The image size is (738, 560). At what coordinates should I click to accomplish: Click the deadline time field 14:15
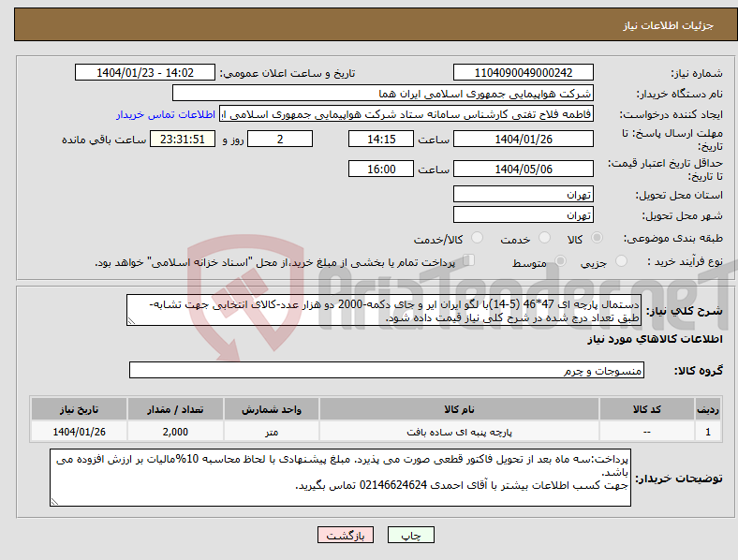(381, 139)
